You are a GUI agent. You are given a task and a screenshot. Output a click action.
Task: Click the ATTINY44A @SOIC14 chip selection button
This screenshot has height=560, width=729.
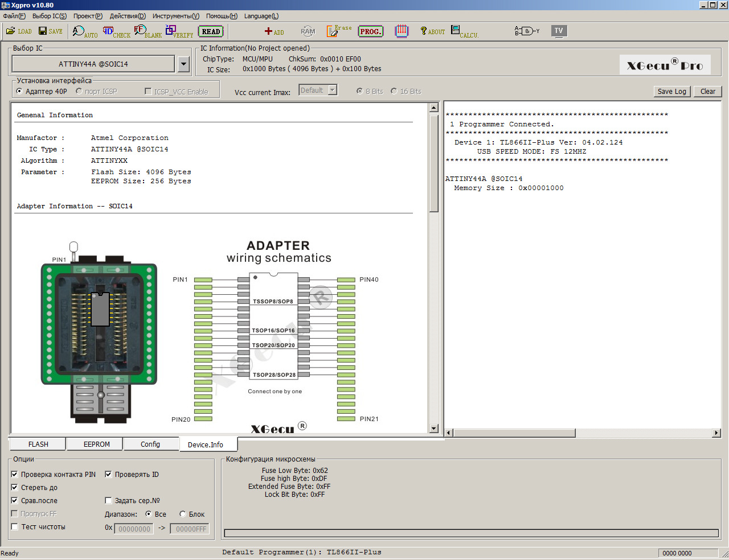click(x=93, y=64)
